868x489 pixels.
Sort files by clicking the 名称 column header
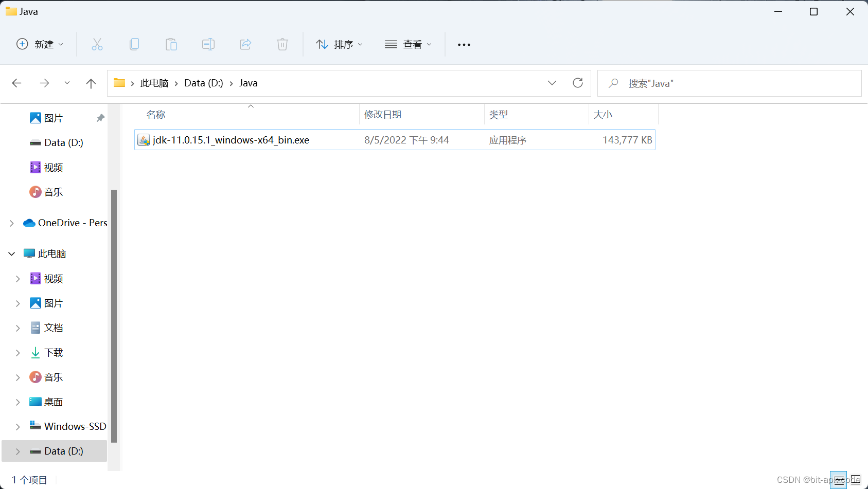pyautogui.click(x=156, y=114)
